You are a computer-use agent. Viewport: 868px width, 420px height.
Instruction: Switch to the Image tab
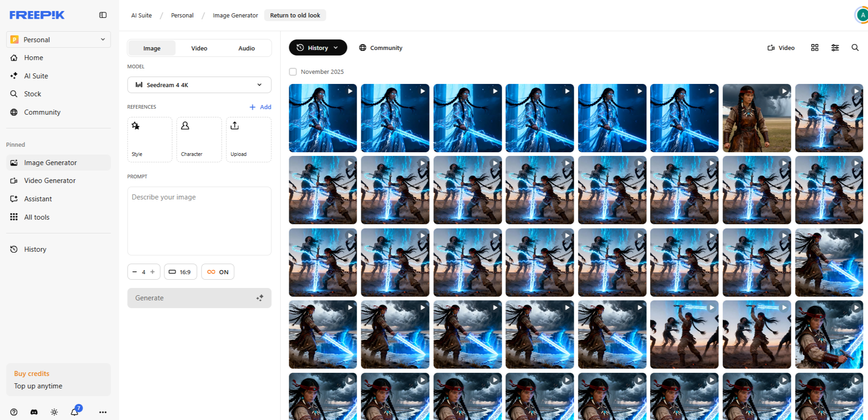pyautogui.click(x=152, y=48)
